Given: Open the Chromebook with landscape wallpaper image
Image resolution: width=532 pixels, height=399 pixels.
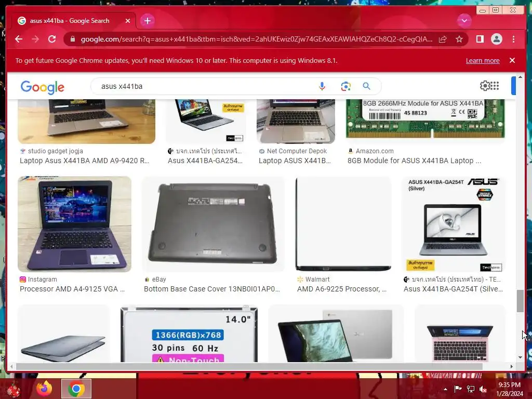Looking at the screenshot, I should coord(336,334).
